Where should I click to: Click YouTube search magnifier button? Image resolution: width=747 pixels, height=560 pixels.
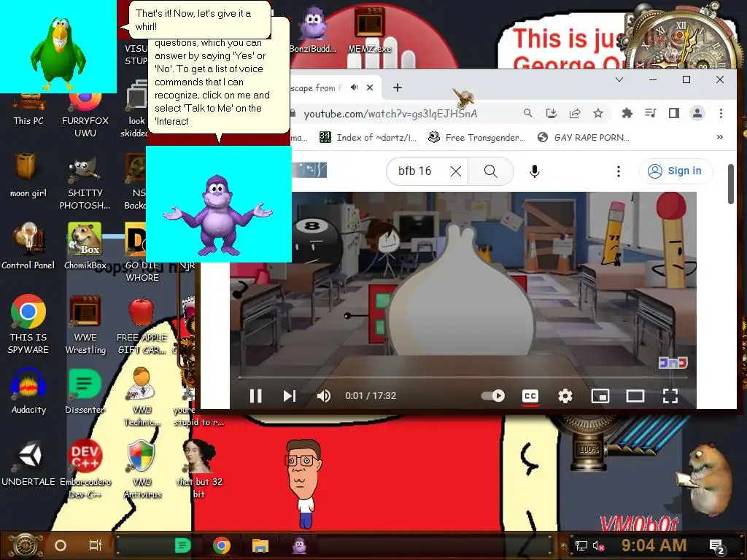[491, 171]
